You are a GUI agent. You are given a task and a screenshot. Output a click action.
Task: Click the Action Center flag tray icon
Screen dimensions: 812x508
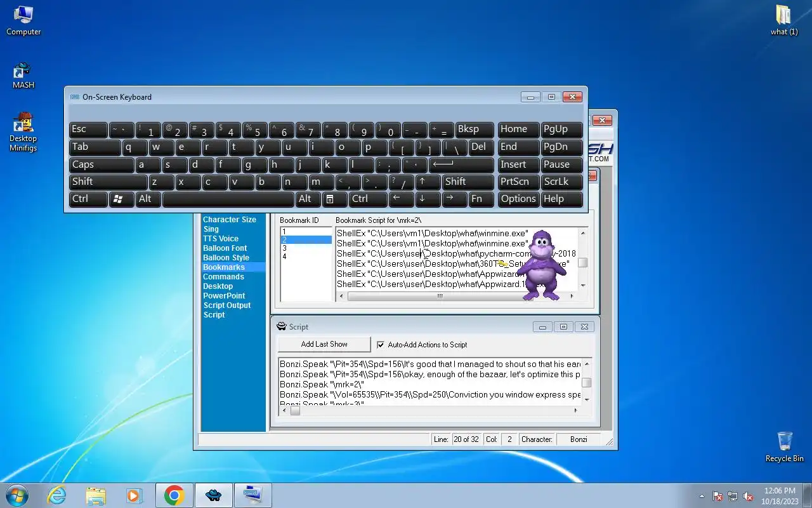point(718,496)
